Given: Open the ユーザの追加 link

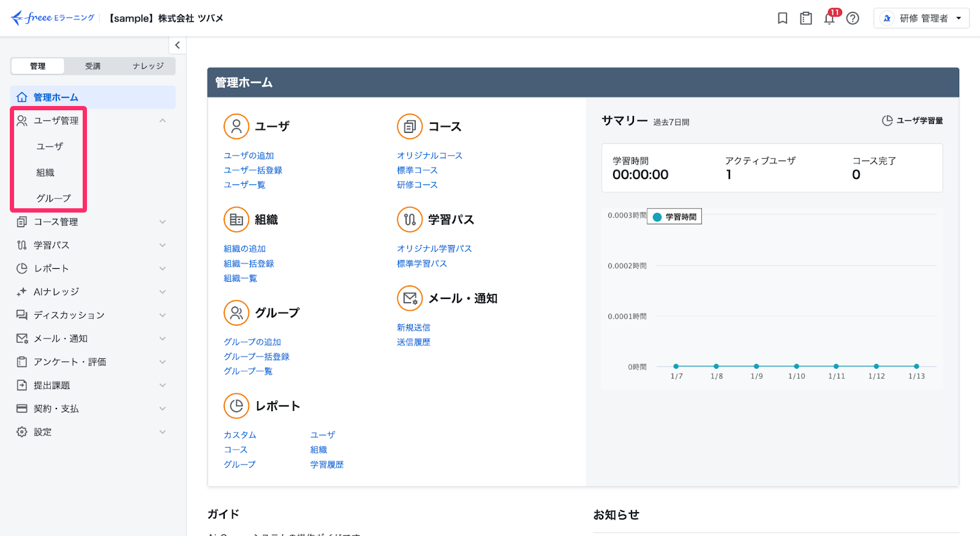Looking at the screenshot, I should pos(249,156).
